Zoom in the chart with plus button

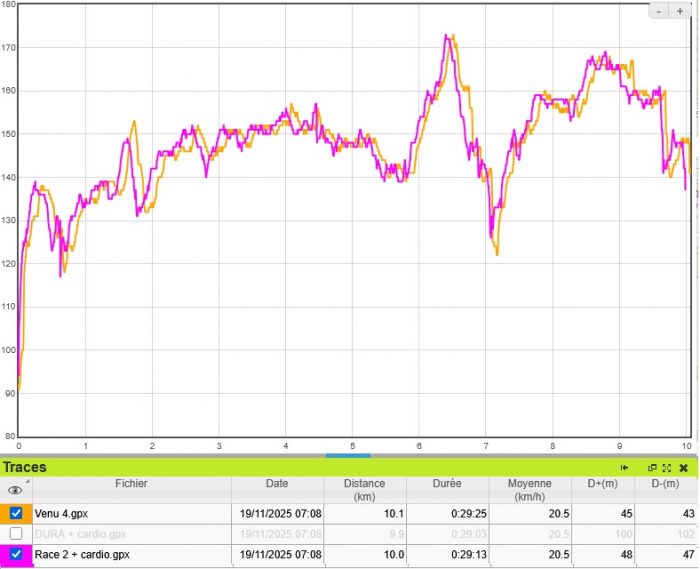[x=680, y=11]
